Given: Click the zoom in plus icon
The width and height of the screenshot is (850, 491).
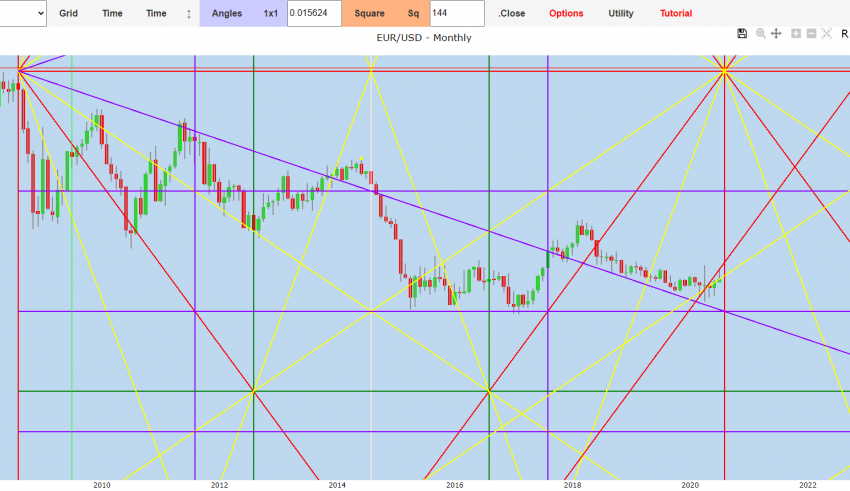Looking at the screenshot, I should [x=796, y=33].
